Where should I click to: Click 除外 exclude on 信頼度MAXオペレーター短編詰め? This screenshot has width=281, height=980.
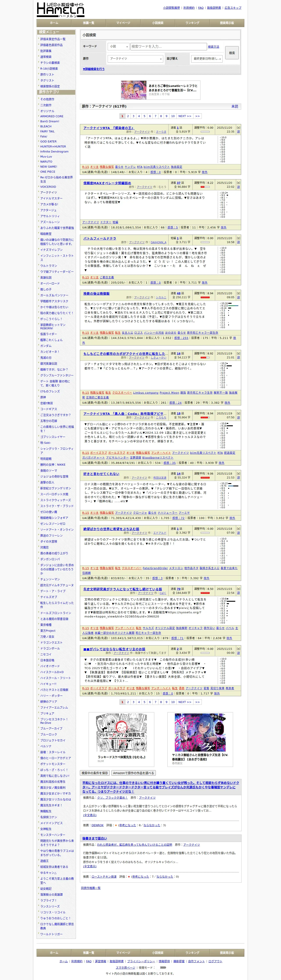coord(223,227)
